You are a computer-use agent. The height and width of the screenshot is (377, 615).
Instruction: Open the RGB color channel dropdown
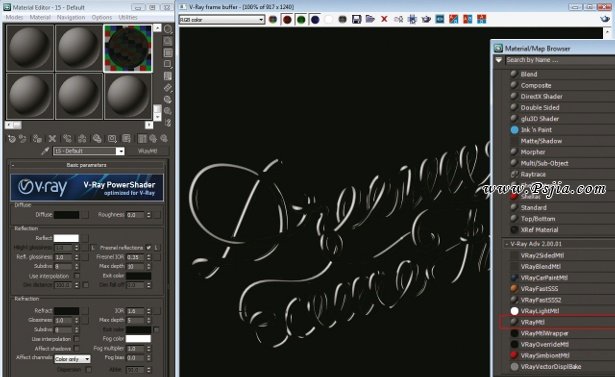222,20
